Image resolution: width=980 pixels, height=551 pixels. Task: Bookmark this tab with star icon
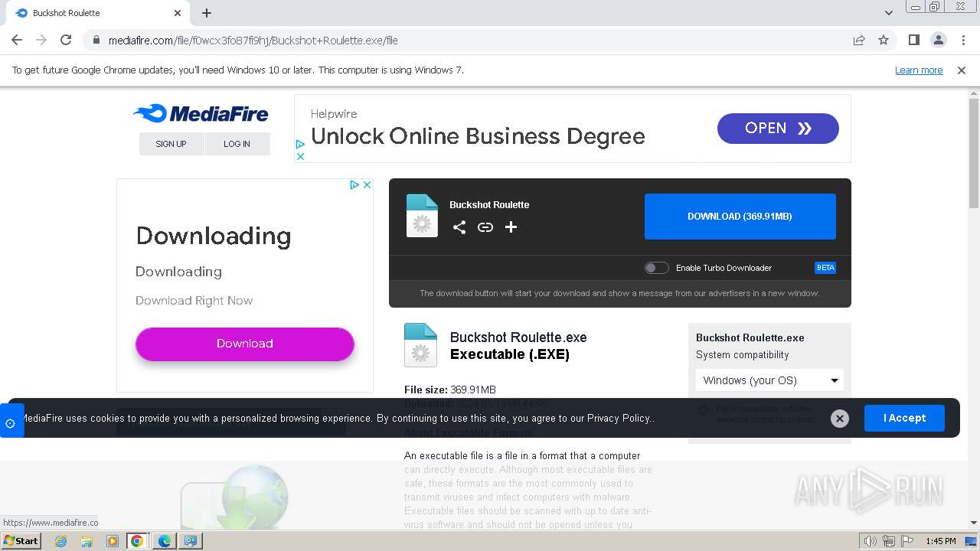click(x=884, y=41)
